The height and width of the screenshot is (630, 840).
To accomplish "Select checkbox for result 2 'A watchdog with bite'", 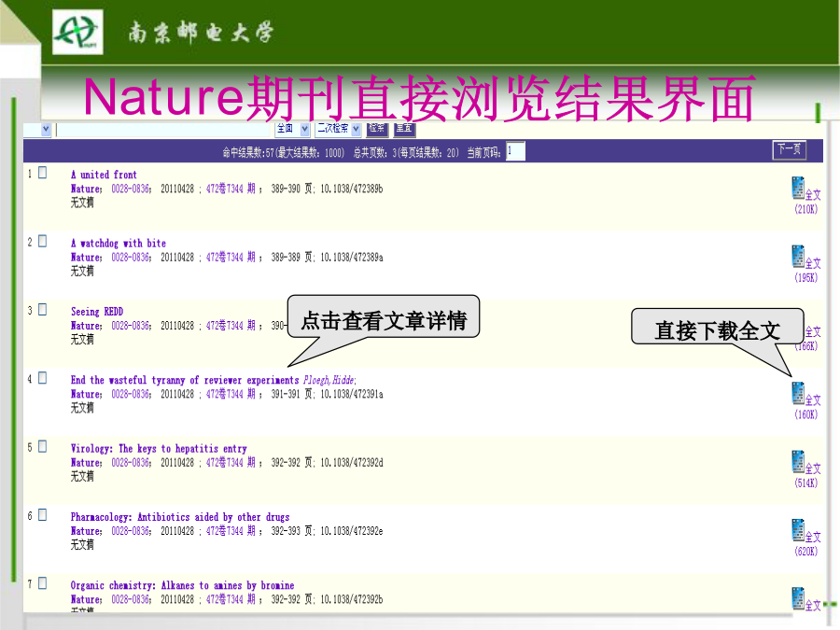I will (43, 241).
